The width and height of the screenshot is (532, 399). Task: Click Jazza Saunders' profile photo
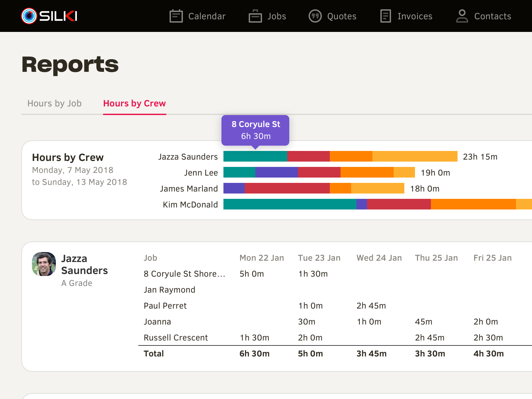[x=44, y=264]
